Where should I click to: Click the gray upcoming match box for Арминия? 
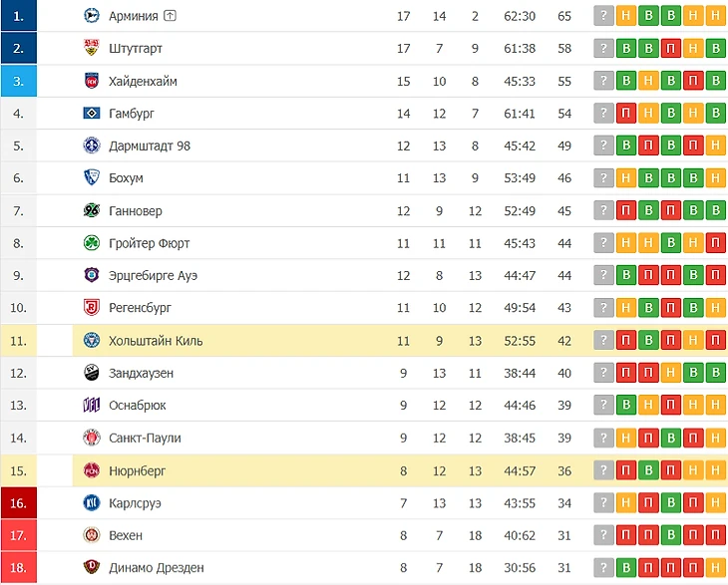[x=603, y=16]
